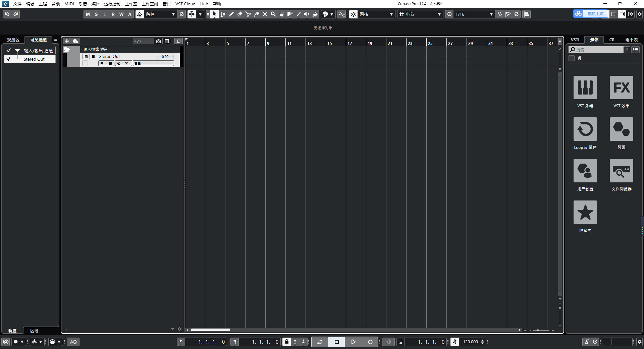This screenshot has width=644, height=349.
Task: Select the Mute X tool
Action: click(x=265, y=14)
